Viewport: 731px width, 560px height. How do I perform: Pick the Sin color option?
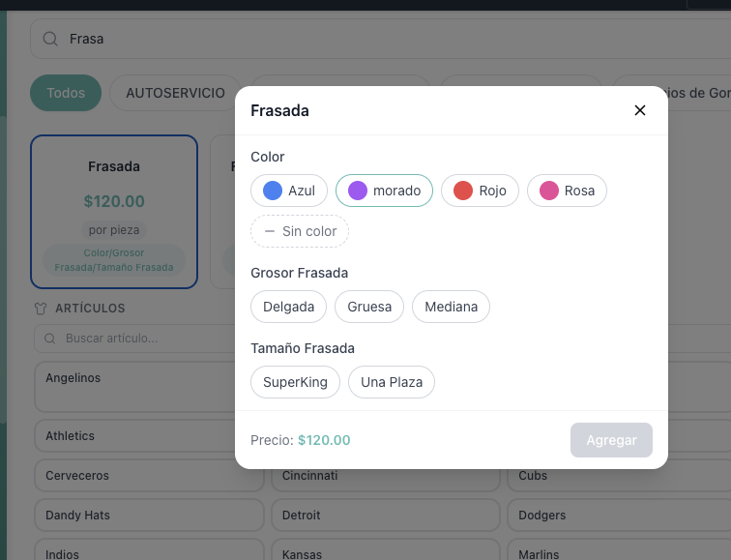click(300, 231)
